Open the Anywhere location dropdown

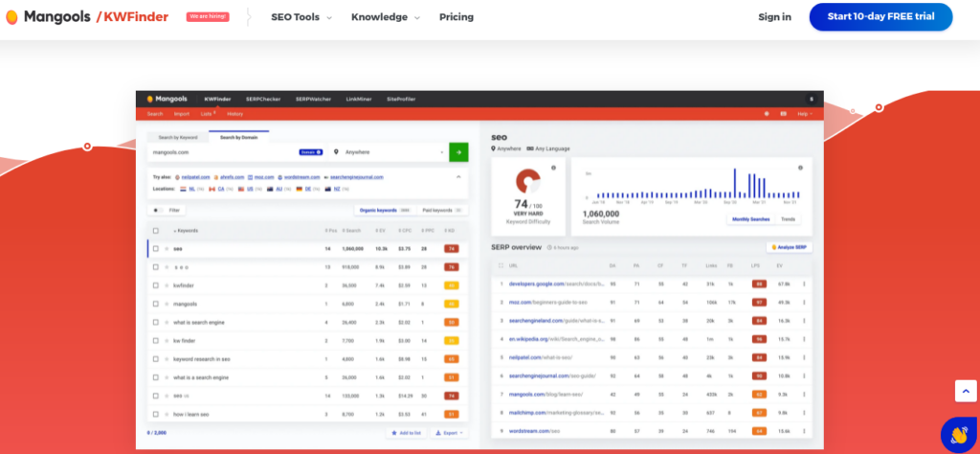pyautogui.click(x=389, y=152)
